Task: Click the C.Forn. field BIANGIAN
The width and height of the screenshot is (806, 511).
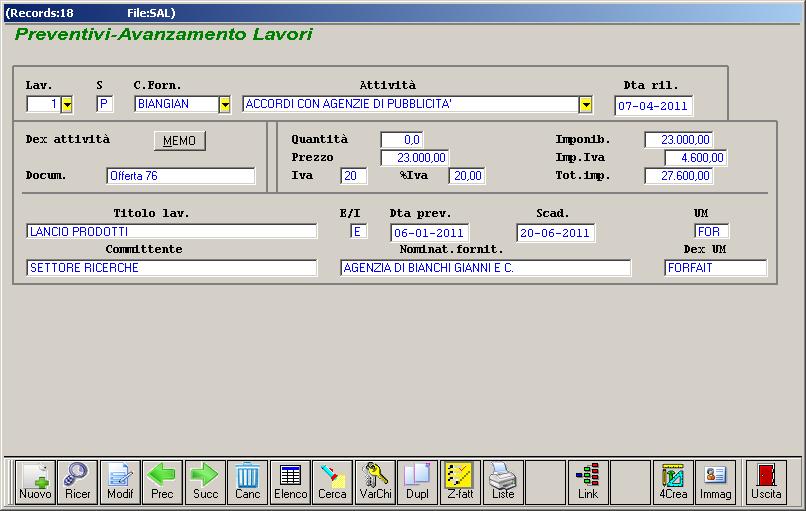Action: [176, 104]
